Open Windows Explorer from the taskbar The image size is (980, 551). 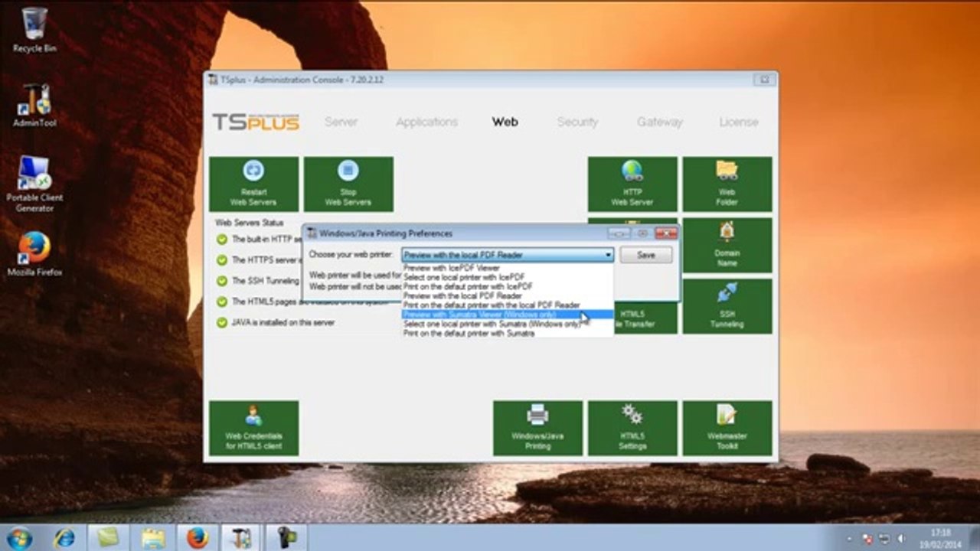153,537
